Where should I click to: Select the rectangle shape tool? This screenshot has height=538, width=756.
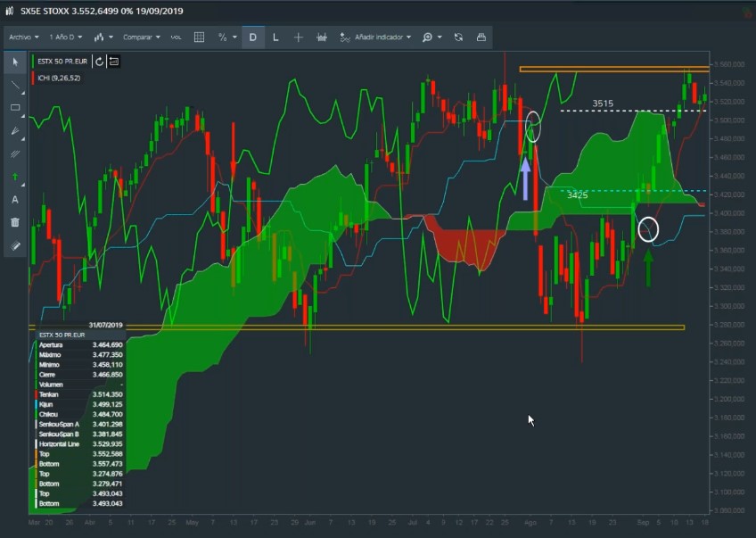(x=15, y=108)
